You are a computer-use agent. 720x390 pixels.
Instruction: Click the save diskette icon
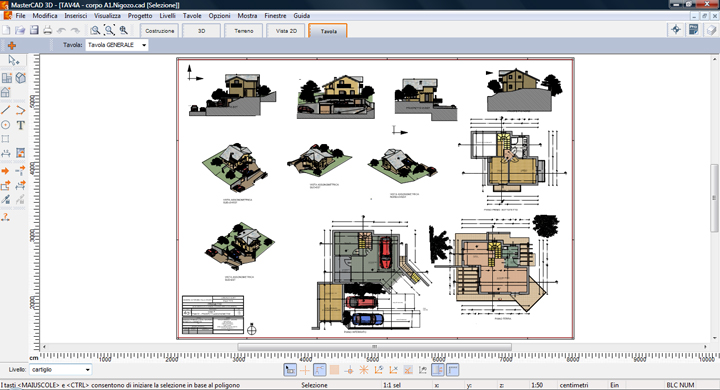click(34, 30)
